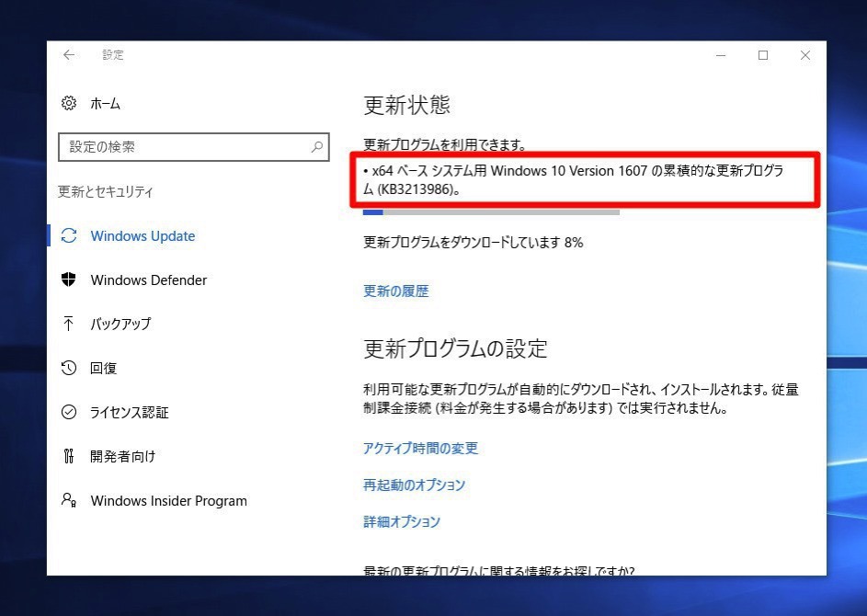This screenshot has height=616, width=867.
Task: Open ホーム settings home label
Action: pyautogui.click(x=105, y=103)
